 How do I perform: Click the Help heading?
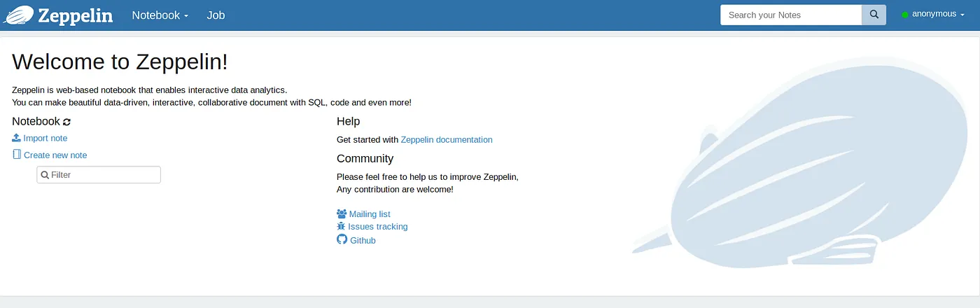348,121
